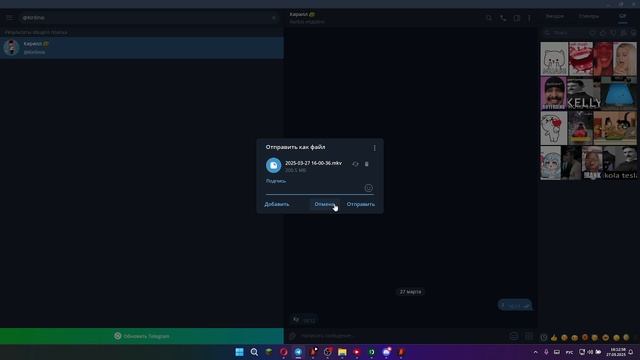Select the blue shape GIF

tap(619, 93)
